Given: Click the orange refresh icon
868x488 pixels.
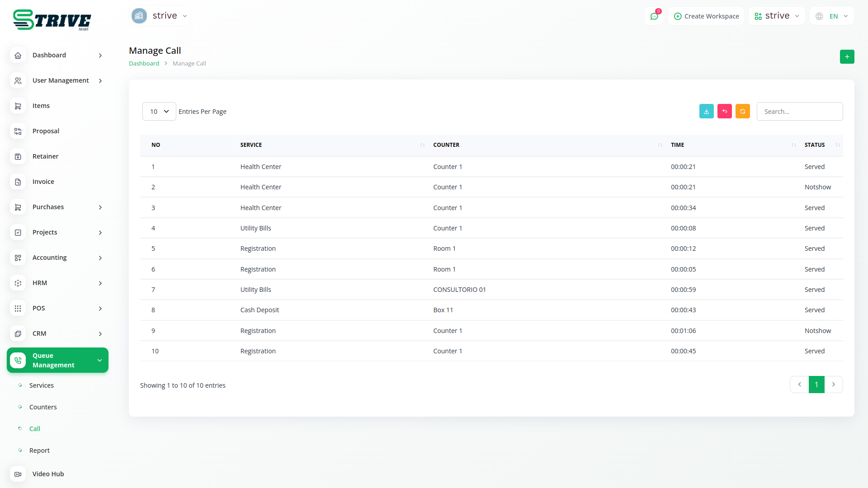Looking at the screenshot, I should click(x=742, y=111).
